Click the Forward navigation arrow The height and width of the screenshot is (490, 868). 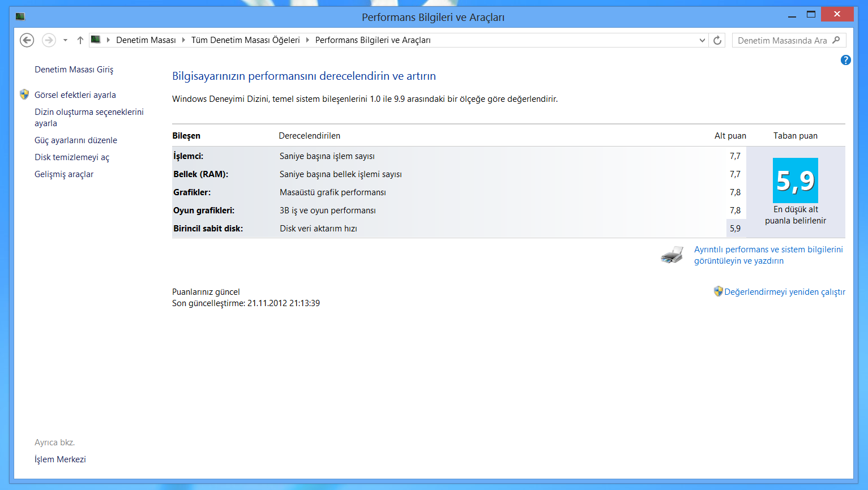(x=49, y=40)
